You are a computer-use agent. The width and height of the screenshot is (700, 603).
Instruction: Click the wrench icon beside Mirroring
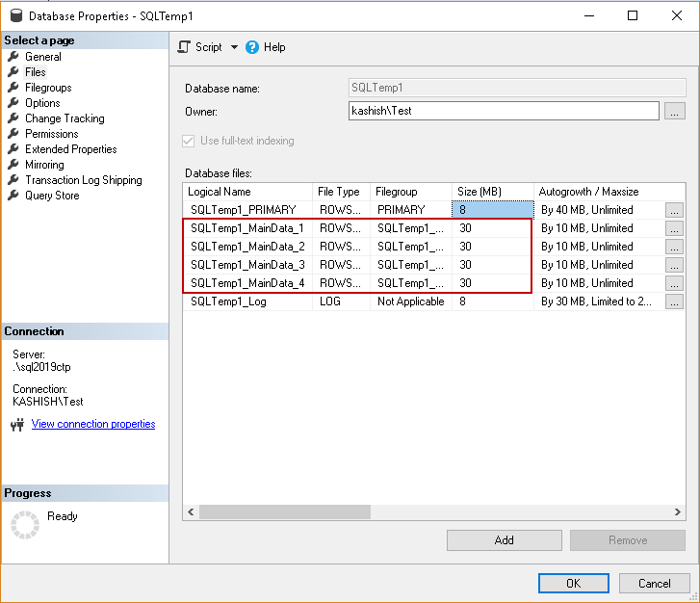(x=13, y=164)
